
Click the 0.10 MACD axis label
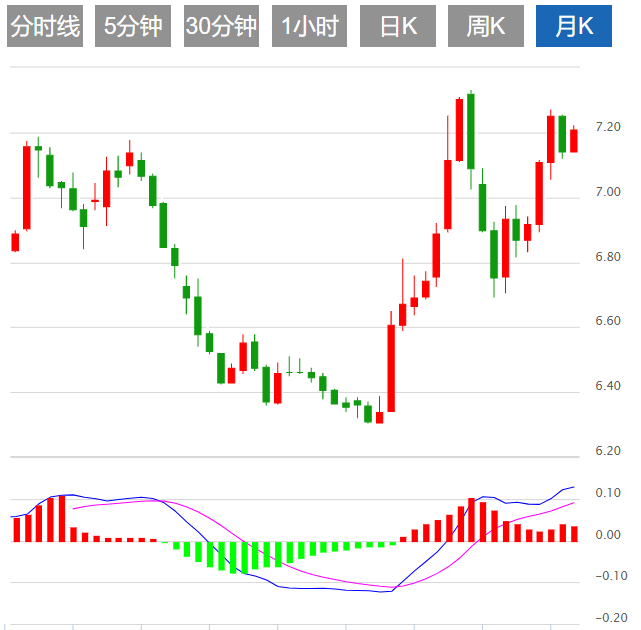tap(607, 494)
